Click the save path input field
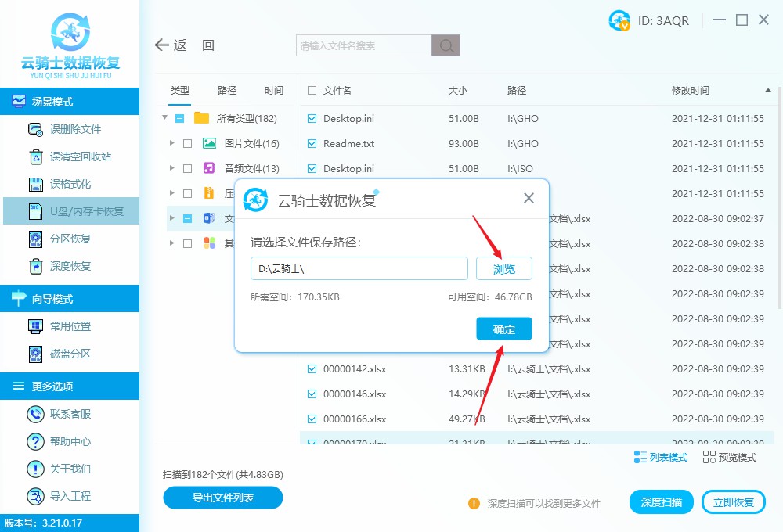This screenshot has height=532, width=783. [359, 268]
